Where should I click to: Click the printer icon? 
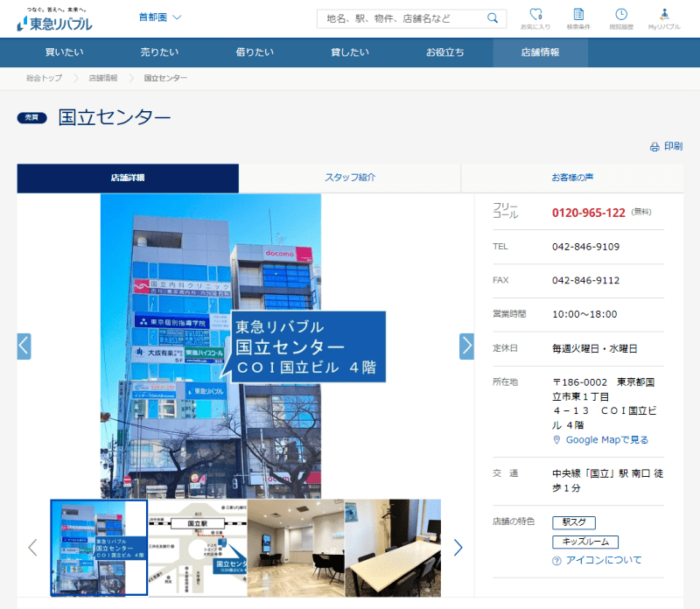pyautogui.click(x=654, y=146)
